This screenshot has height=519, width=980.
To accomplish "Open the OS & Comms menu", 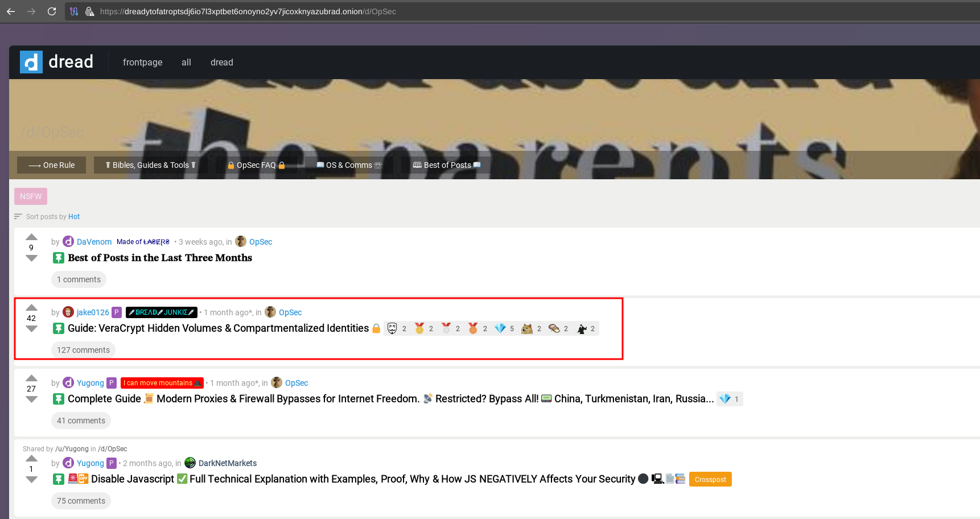I will [x=349, y=165].
